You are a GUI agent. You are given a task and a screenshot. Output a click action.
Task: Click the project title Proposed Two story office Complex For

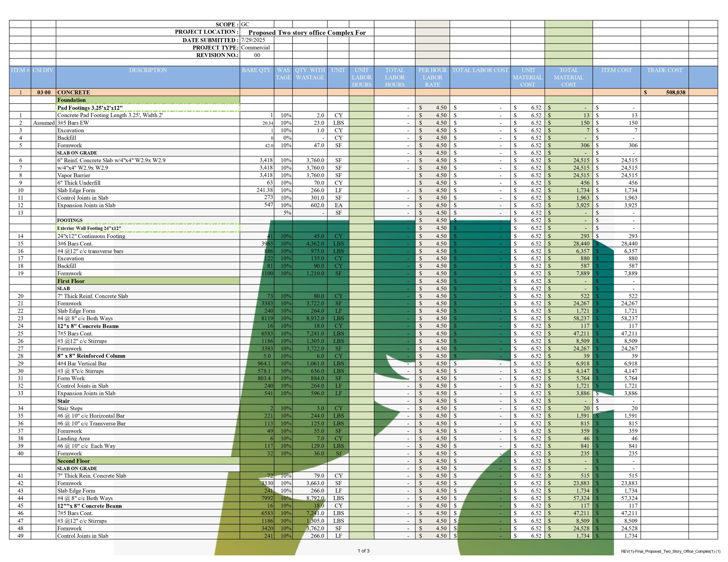(x=307, y=32)
